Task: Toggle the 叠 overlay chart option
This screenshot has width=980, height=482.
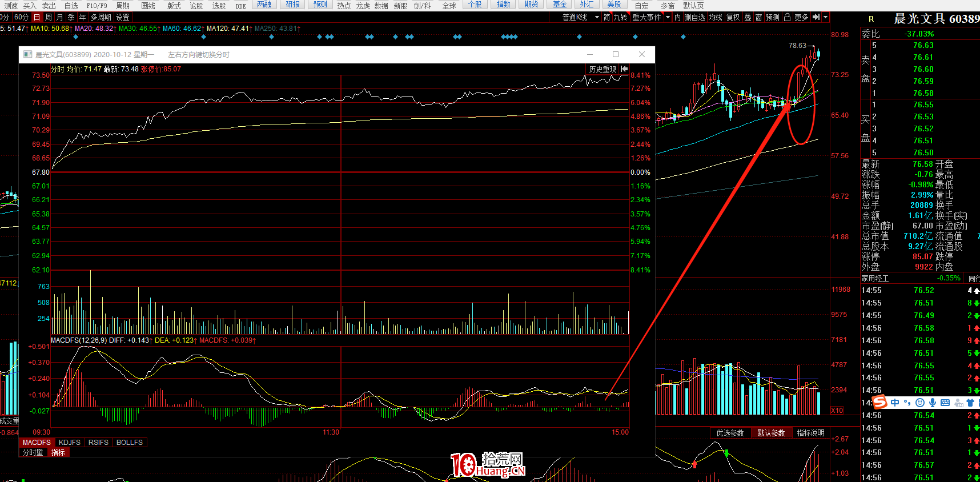Action: click(x=748, y=17)
